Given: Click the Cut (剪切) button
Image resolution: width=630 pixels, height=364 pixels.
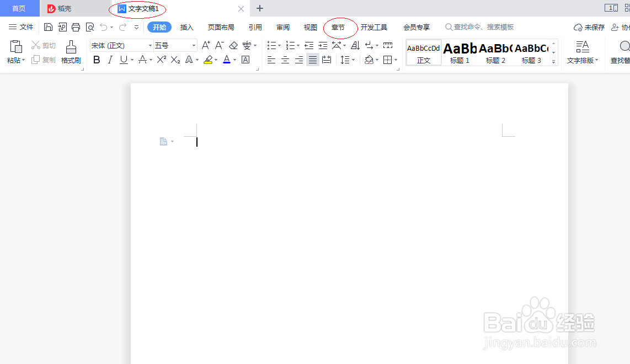Looking at the screenshot, I should coord(44,45).
